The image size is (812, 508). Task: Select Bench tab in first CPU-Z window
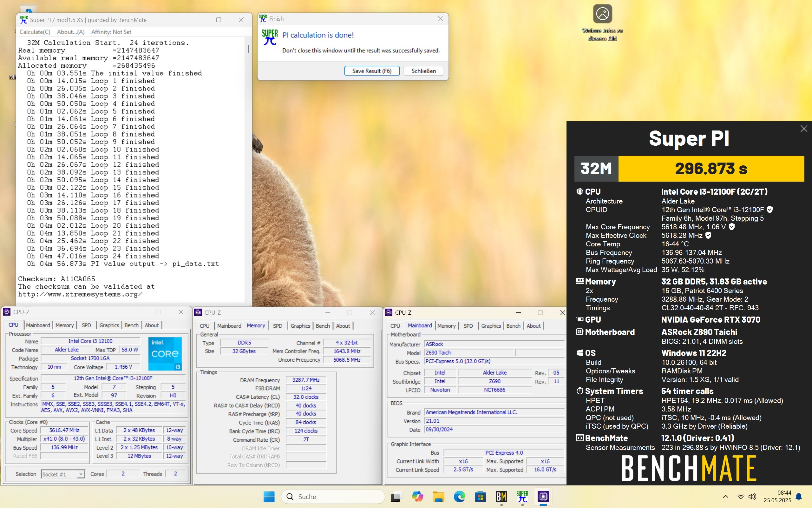pyautogui.click(x=132, y=325)
